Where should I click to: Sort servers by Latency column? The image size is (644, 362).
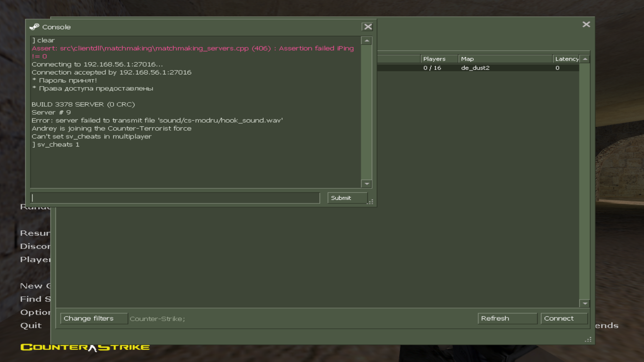[x=566, y=59]
